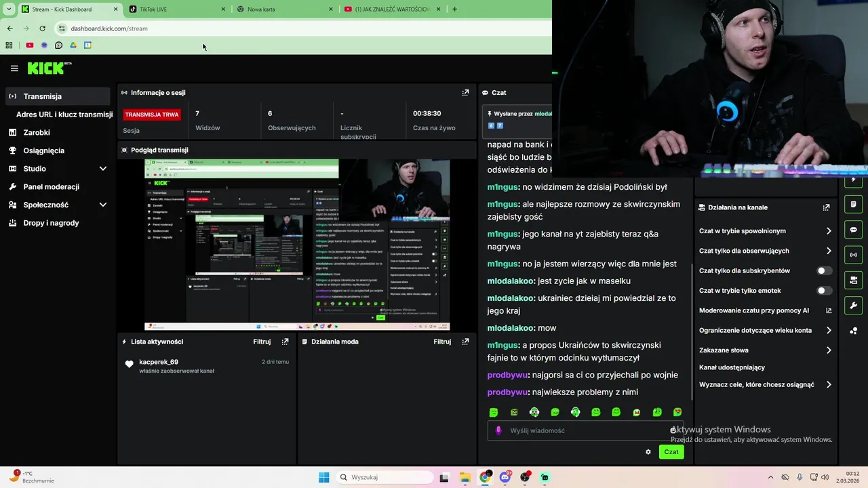Open the Kick hamburger menu
The height and width of the screenshot is (488, 868).
click(x=14, y=68)
